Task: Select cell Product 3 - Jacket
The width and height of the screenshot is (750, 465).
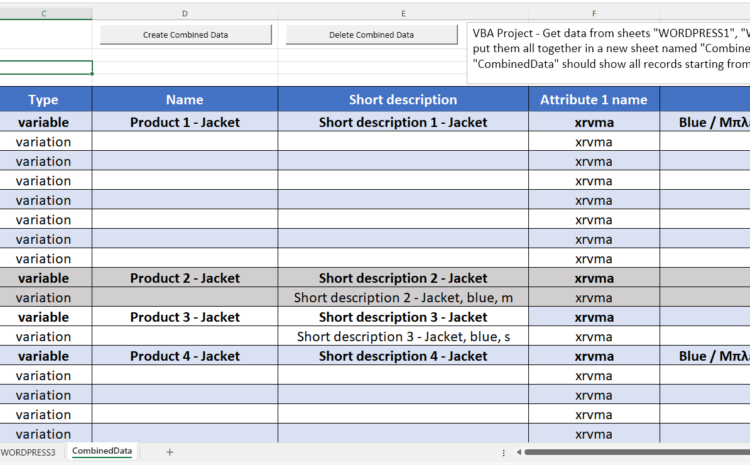Action: point(185,317)
